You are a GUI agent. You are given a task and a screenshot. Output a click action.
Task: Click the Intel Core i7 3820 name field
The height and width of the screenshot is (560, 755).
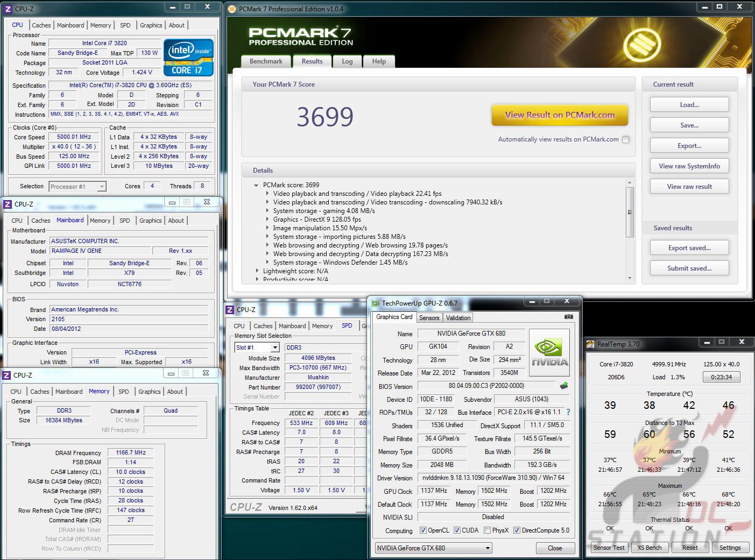104,43
